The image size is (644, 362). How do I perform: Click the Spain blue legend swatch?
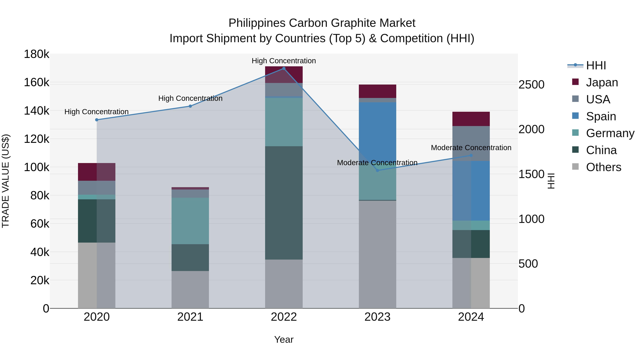(575, 116)
